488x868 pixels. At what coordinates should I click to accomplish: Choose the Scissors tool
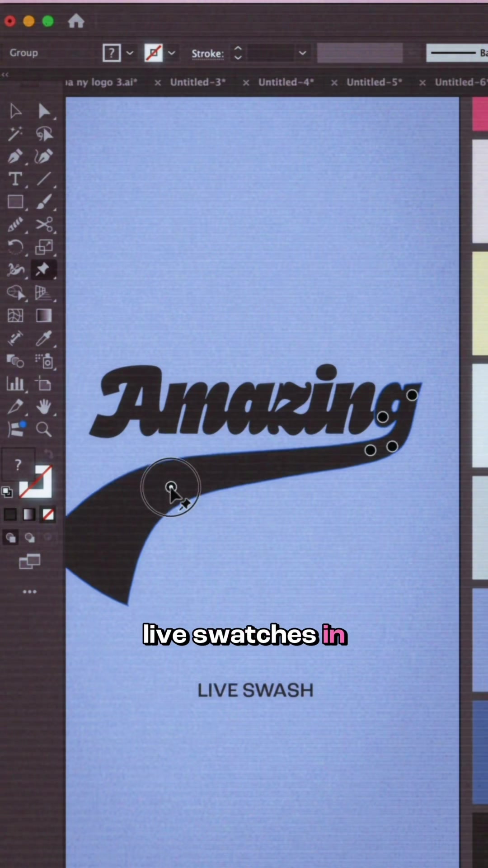(x=44, y=224)
